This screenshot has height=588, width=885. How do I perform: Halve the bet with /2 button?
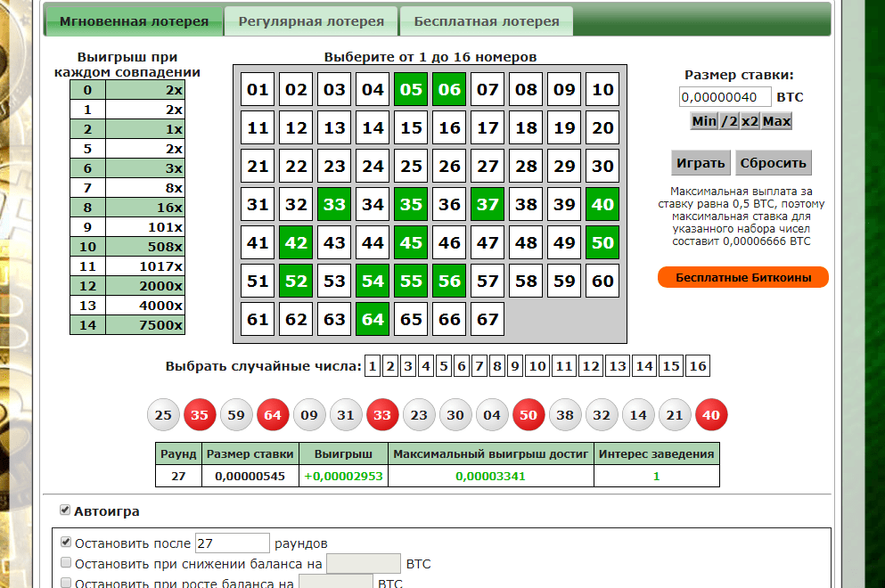coord(729,121)
